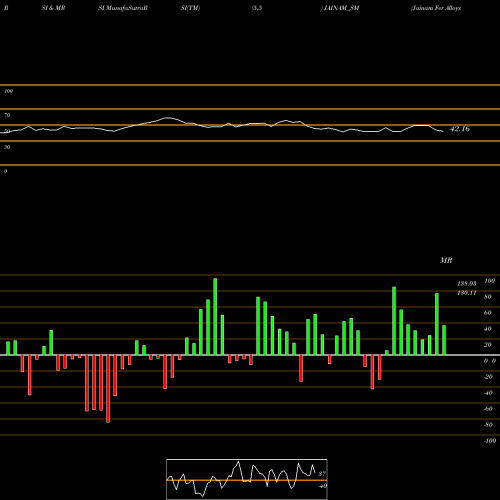The width and height of the screenshot is (500, 500).
Task: Click the MR axis label 40
Action: 488,329
